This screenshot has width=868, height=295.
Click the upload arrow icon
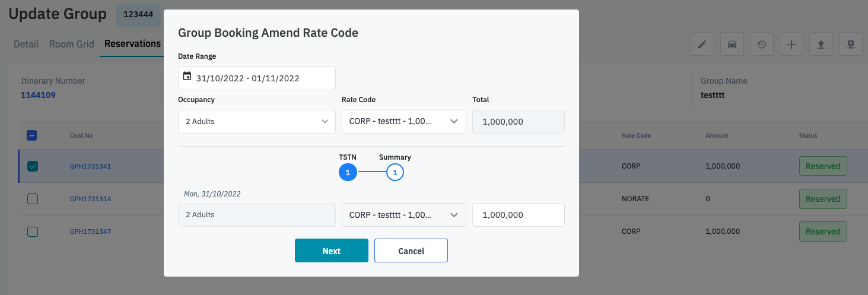[x=821, y=45]
